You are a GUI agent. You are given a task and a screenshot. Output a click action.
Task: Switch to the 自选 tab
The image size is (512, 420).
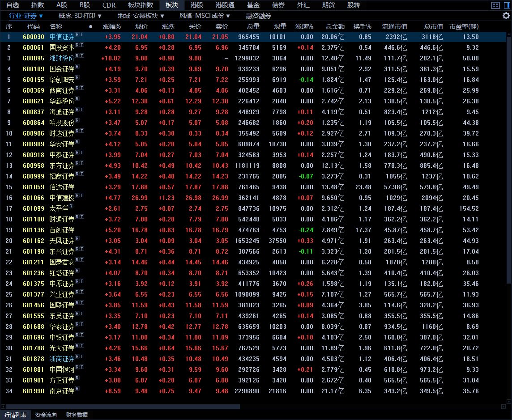[13, 5]
